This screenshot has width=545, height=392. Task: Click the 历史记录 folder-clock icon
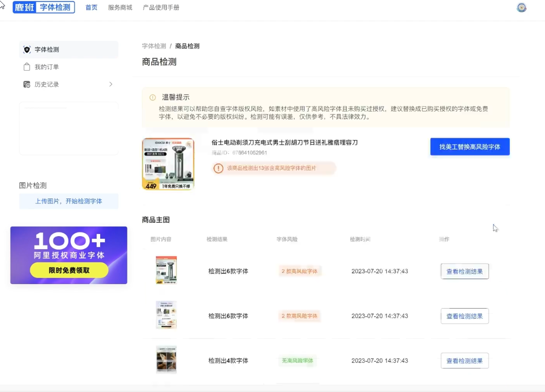[x=27, y=84]
